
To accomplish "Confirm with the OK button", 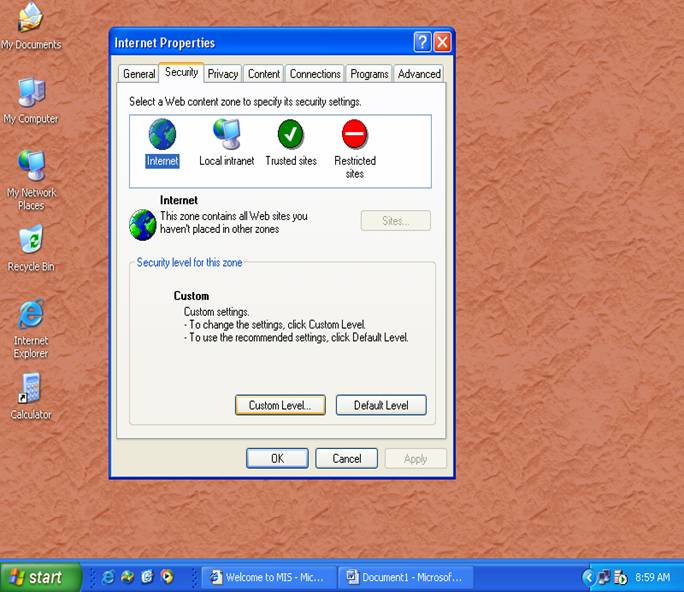I will [277, 458].
